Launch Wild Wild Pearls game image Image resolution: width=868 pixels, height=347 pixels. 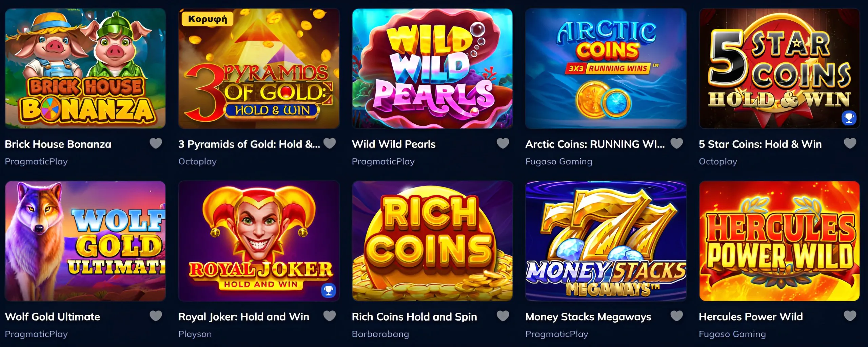pyautogui.click(x=432, y=68)
